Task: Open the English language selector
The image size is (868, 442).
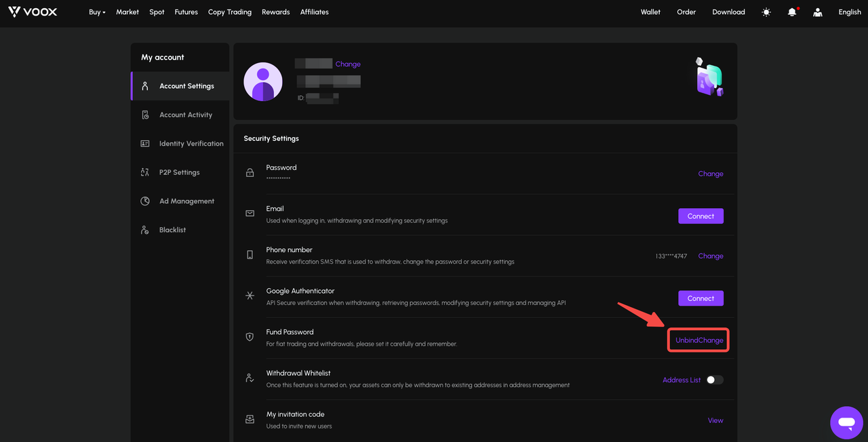Action: pos(850,12)
